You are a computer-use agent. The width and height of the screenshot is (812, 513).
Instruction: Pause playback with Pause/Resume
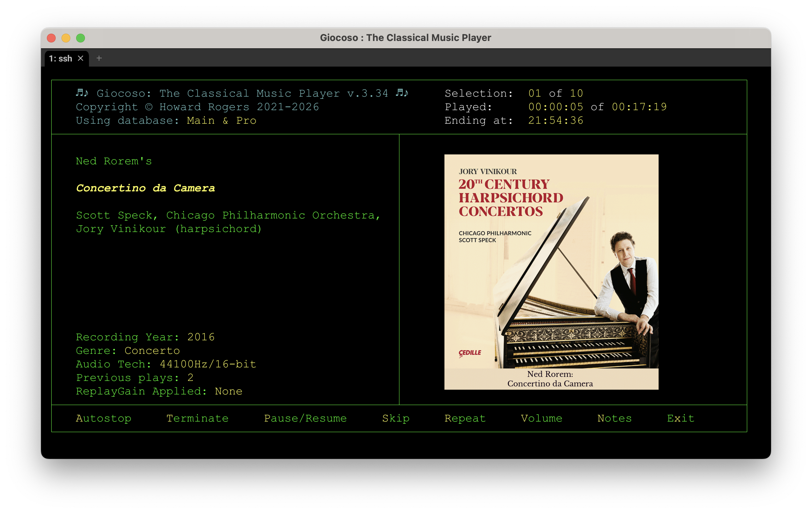[x=306, y=418]
